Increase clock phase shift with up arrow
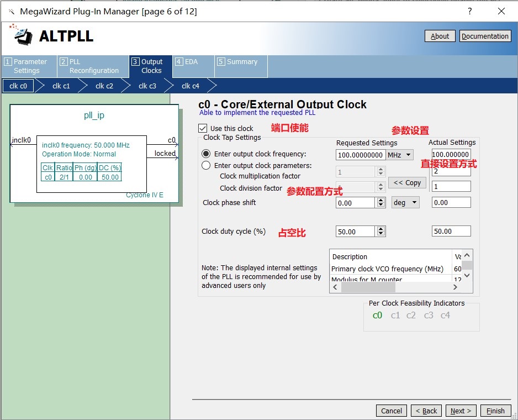The height and width of the screenshot is (420, 518). [380, 200]
